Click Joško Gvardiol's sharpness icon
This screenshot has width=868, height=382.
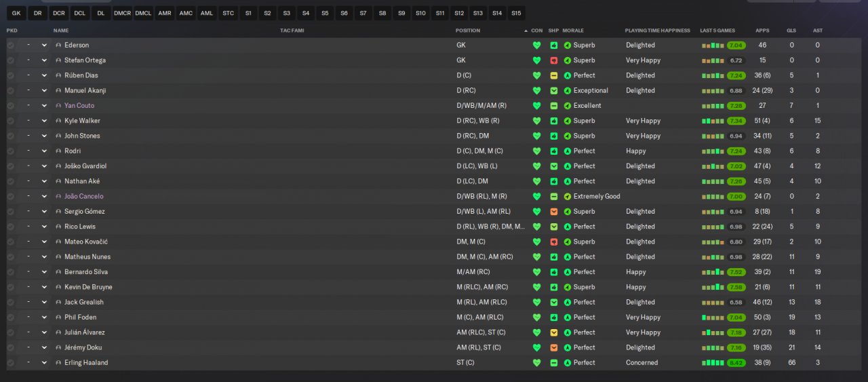(554, 166)
